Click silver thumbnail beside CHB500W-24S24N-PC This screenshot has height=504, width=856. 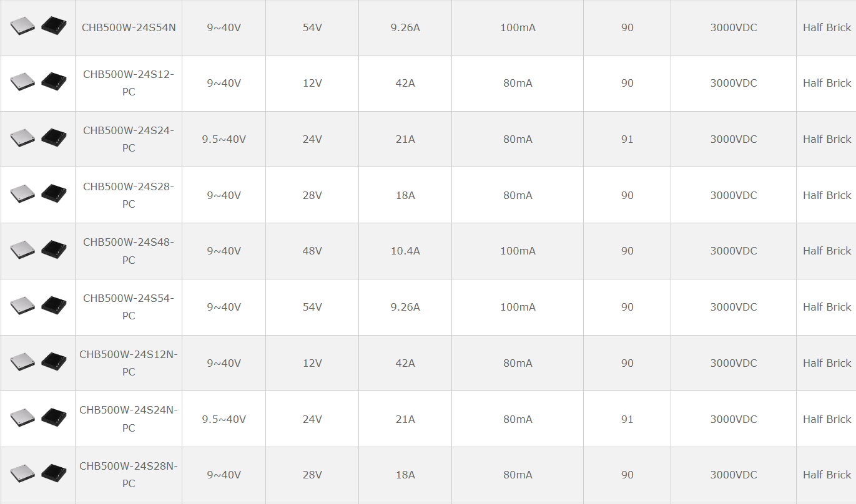(22, 418)
